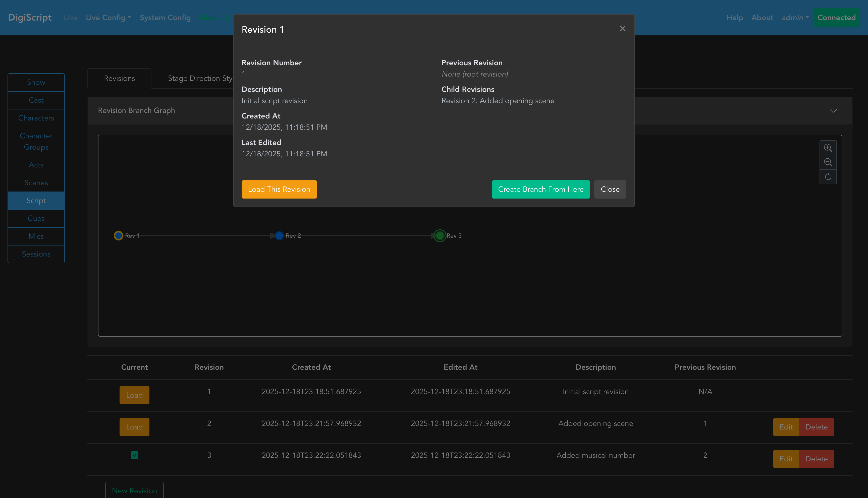
Task: Select the Rev 1 node in graph
Action: point(118,236)
